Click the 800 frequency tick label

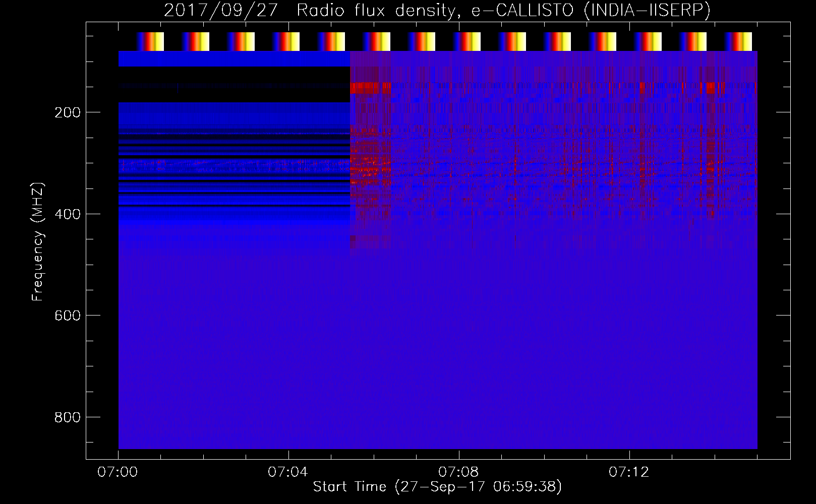pyautogui.click(x=67, y=417)
